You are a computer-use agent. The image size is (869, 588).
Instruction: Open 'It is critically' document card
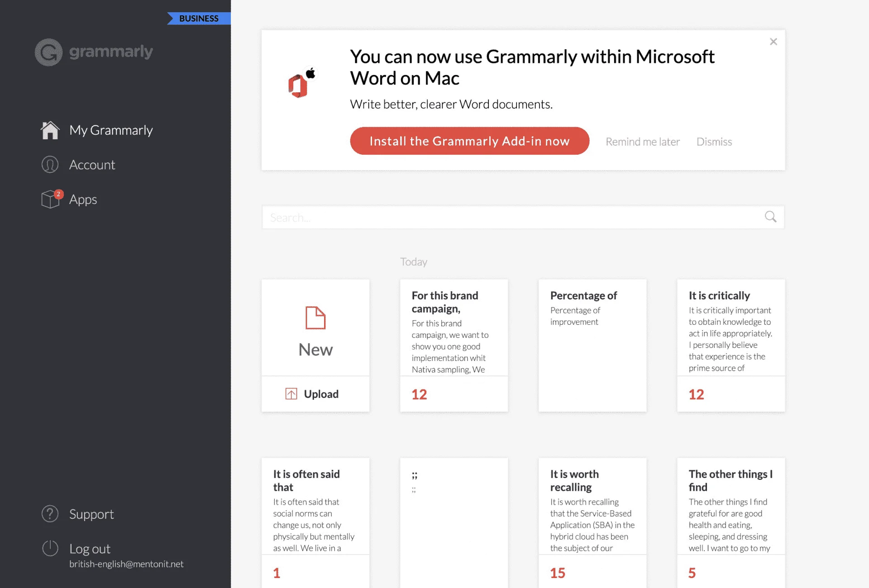(731, 346)
